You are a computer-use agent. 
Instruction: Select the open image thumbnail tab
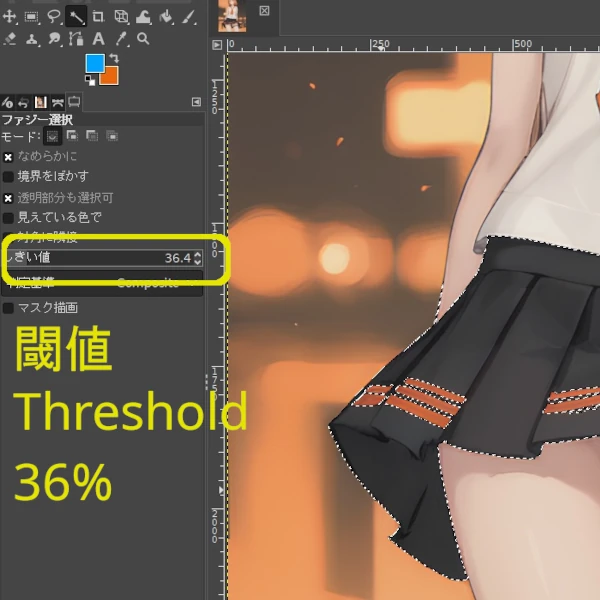232,16
